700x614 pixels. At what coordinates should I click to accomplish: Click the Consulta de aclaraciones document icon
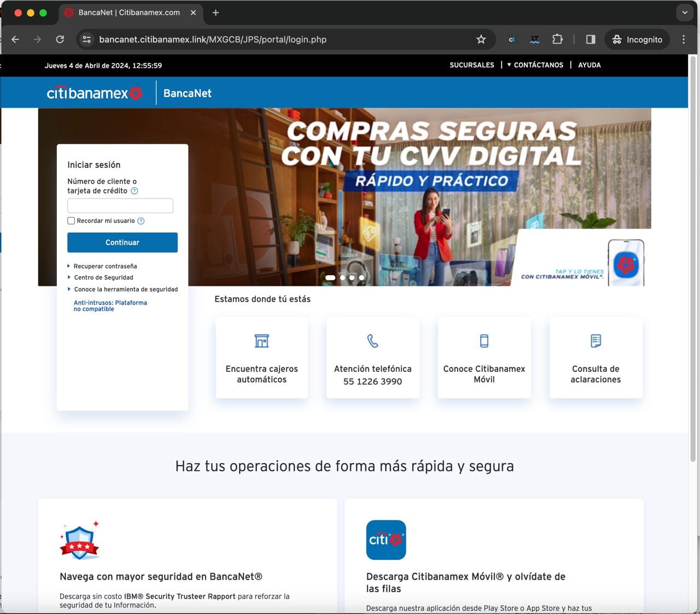coord(596,341)
